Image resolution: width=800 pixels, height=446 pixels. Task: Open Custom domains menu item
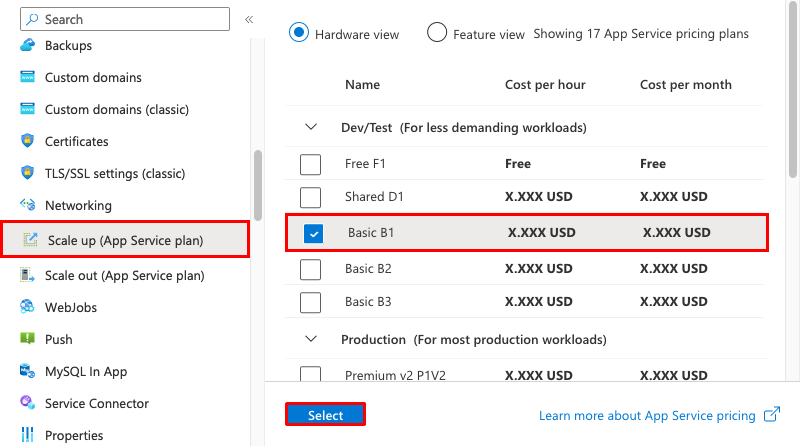coord(93,78)
